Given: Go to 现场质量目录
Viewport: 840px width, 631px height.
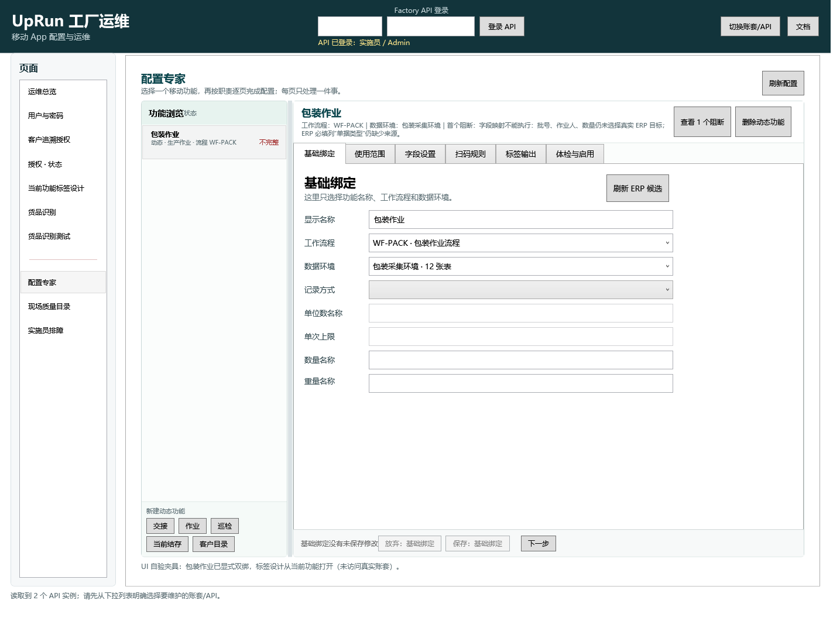Looking at the screenshot, I should (x=63, y=307).
